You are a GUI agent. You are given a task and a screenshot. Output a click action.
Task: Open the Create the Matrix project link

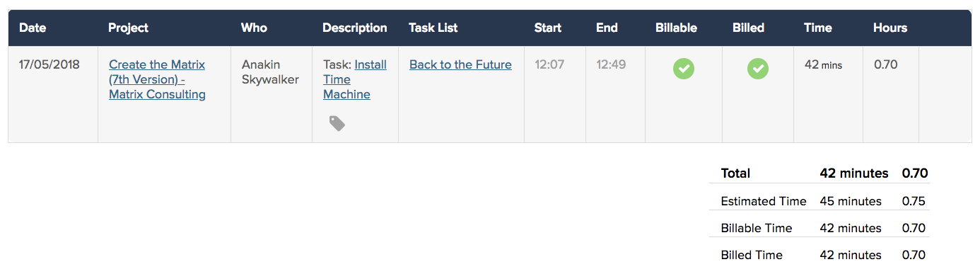point(157,79)
